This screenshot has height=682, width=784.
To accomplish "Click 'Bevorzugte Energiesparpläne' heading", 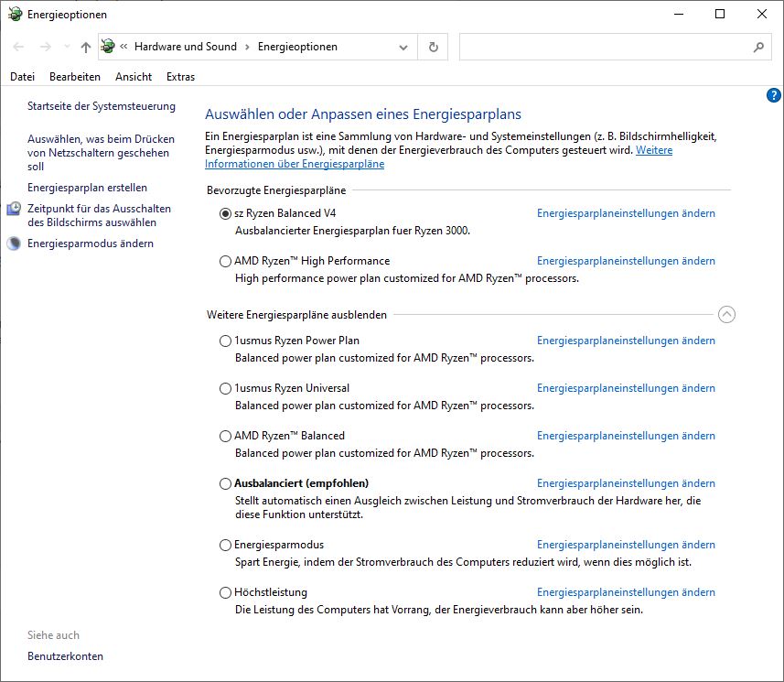I will [276, 190].
